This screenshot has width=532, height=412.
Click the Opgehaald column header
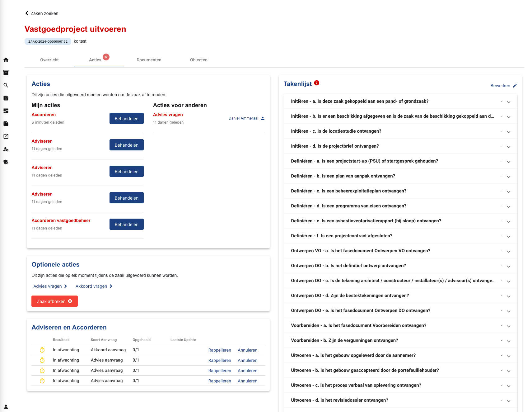[142, 340]
